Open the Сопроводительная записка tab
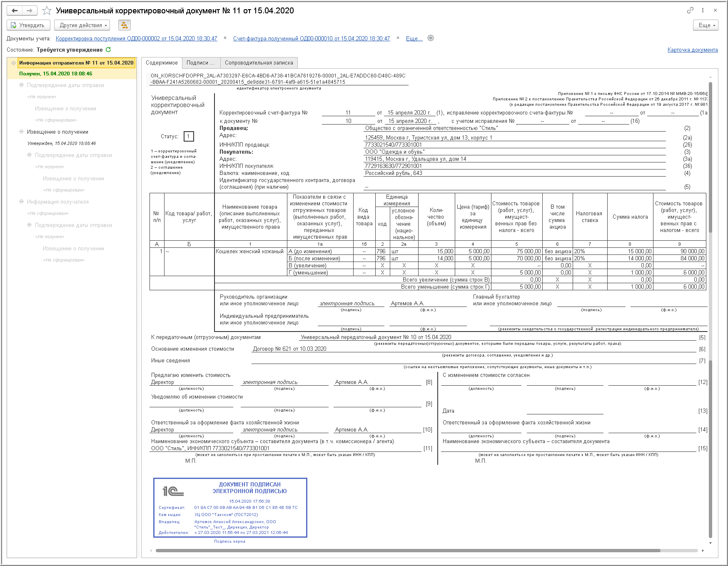This screenshot has height=566, width=728. (x=259, y=63)
